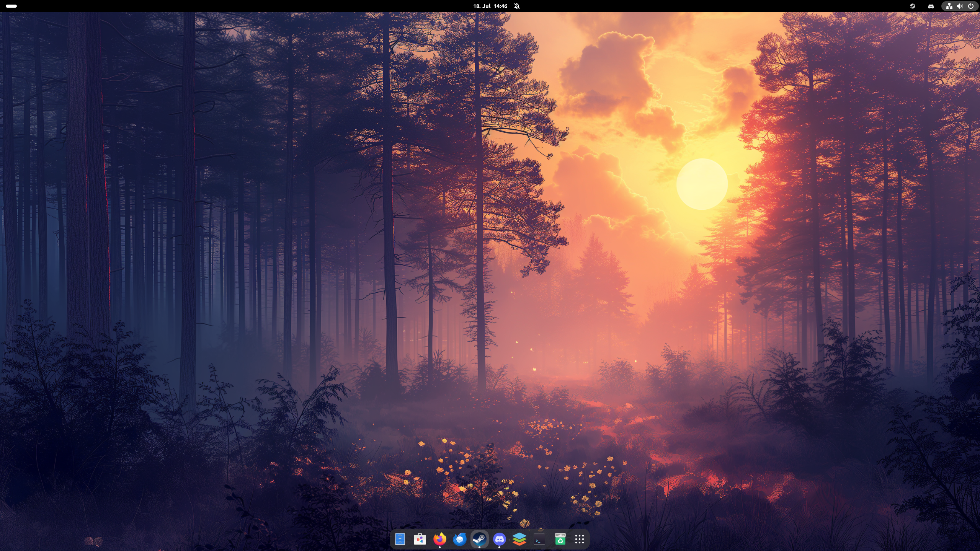
Task: Open the Files manager from the dock
Action: [400, 539]
